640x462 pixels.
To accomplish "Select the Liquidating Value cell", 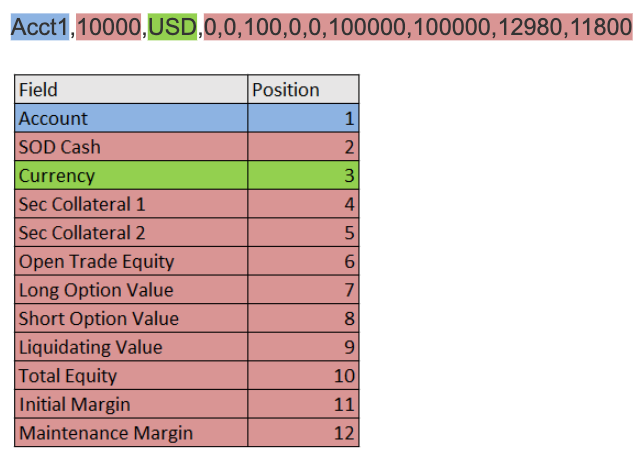I will (131, 346).
